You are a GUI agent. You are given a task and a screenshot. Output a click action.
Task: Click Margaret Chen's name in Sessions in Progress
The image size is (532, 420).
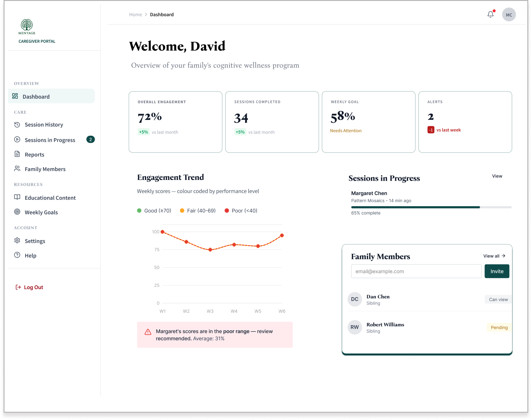click(x=369, y=193)
